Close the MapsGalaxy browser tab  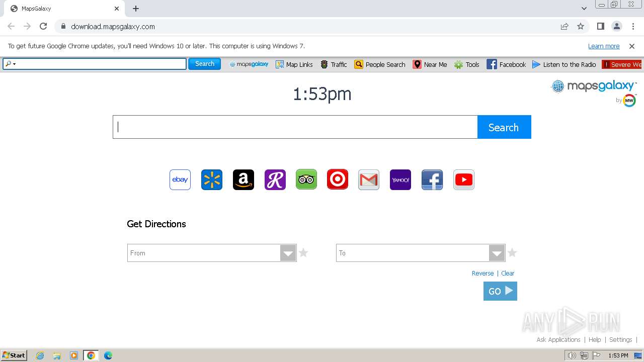[117, 9]
